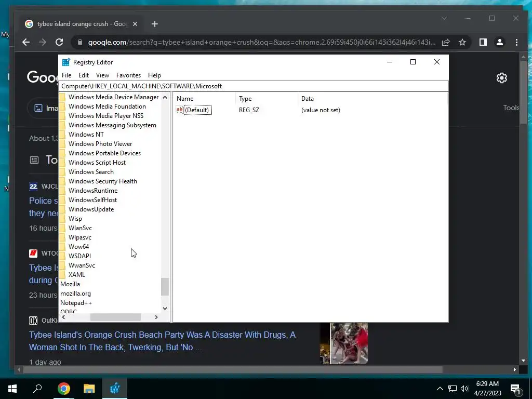This screenshot has height=399, width=532.
Task: Select the Windows Messaging Subsystem key
Action: pos(112,125)
